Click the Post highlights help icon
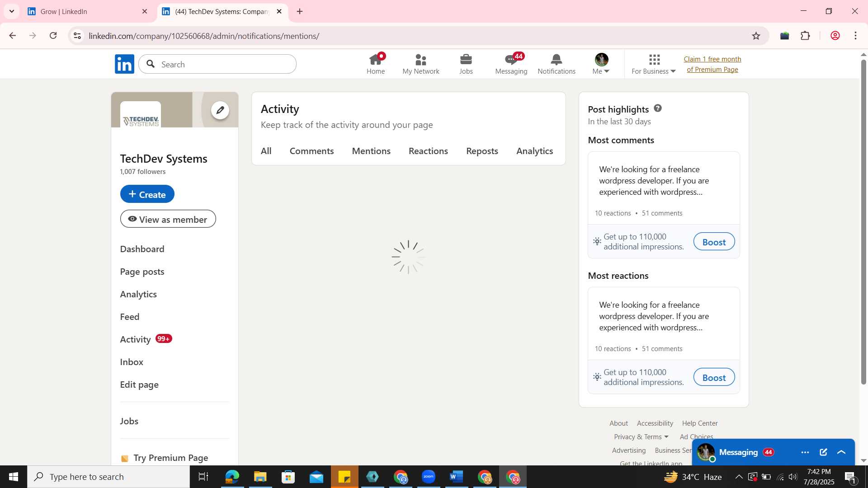 pyautogui.click(x=658, y=108)
